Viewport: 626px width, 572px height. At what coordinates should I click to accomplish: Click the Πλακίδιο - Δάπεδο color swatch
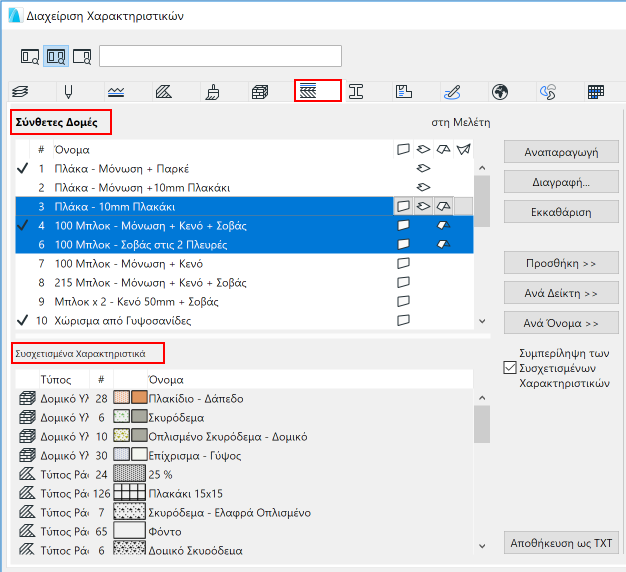point(139,398)
